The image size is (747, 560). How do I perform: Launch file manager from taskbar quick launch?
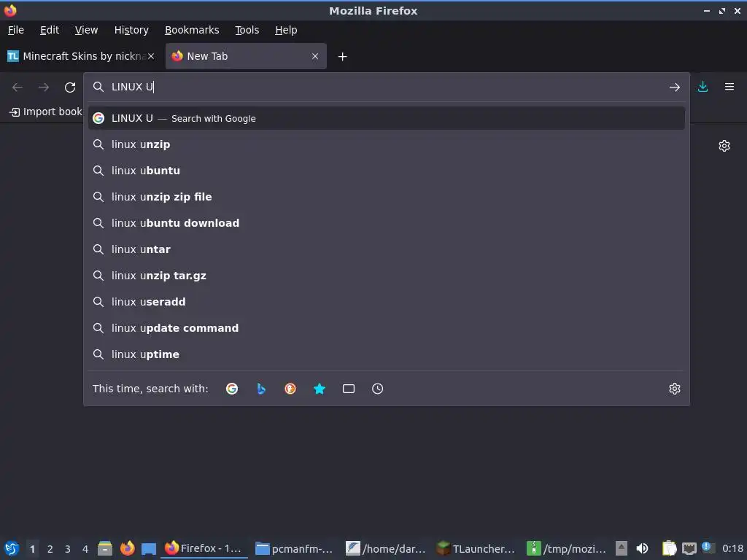(105, 548)
